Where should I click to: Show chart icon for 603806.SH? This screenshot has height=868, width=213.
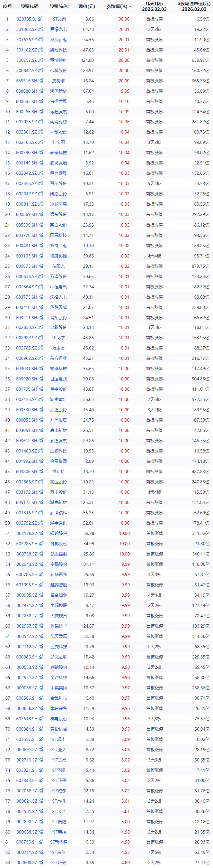[x=41, y=471]
